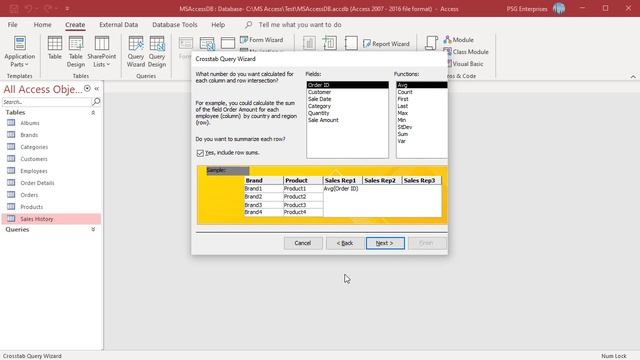The height and width of the screenshot is (360, 640).
Task: Switch to the External Data tab
Action: [119, 24]
